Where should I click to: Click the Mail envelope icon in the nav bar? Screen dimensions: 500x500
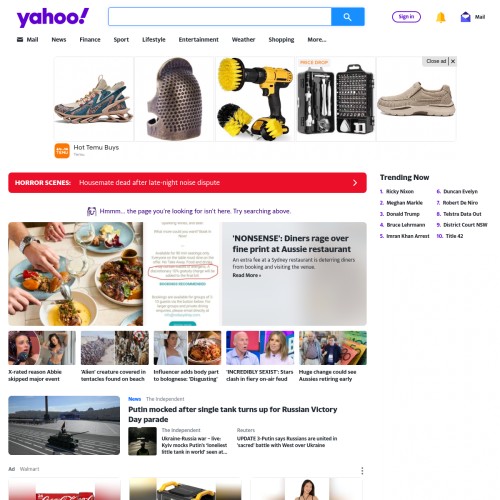point(20,40)
